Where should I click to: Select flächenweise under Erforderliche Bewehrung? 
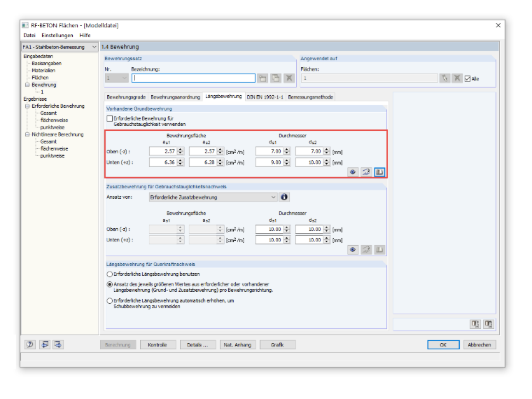(54, 120)
